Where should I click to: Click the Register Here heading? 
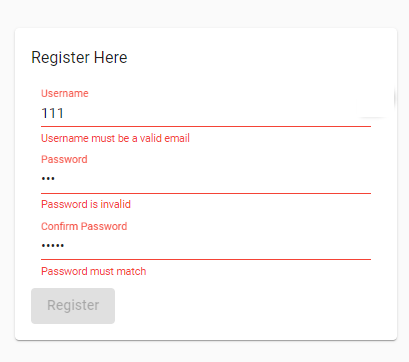pyautogui.click(x=79, y=57)
